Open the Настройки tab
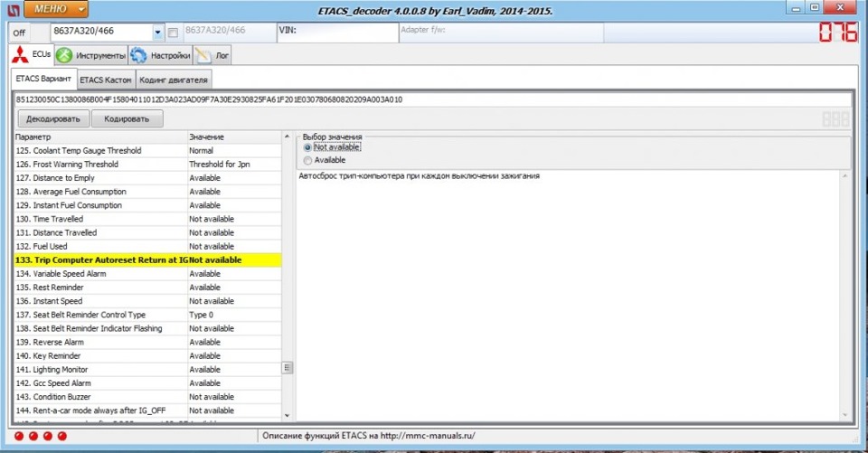868x453 pixels. (161, 55)
